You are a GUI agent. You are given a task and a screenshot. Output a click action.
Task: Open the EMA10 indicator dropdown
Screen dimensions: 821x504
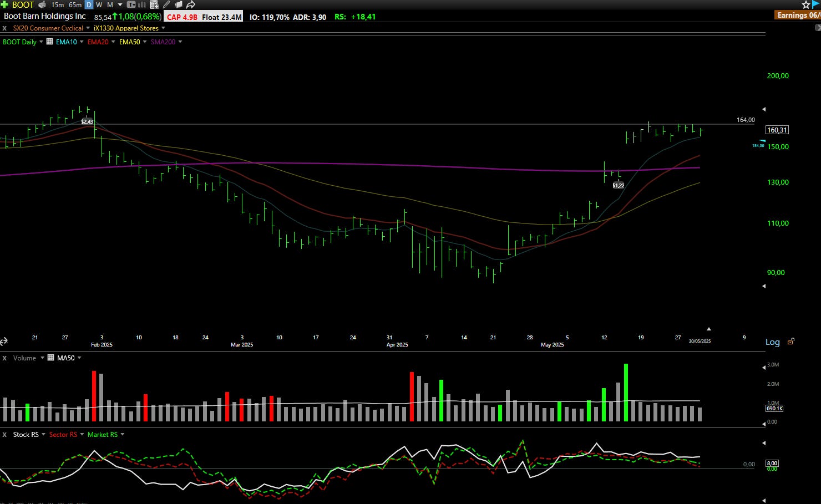pyautogui.click(x=82, y=42)
